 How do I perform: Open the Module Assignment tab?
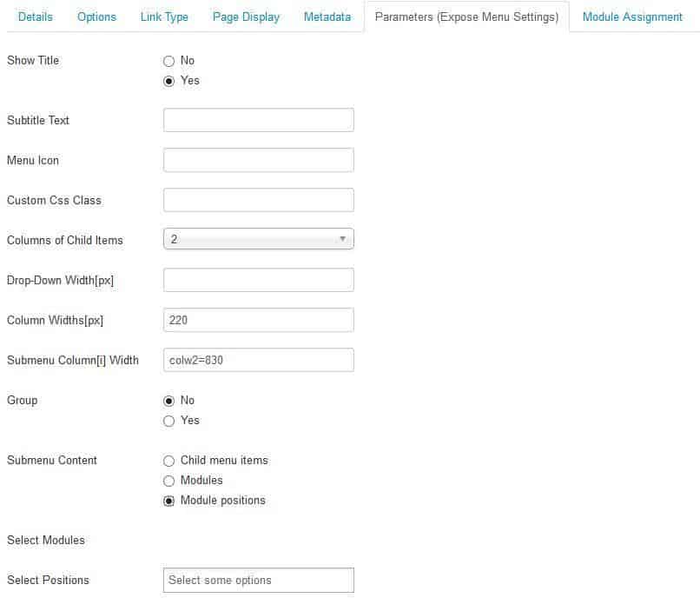[x=632, y=17]
